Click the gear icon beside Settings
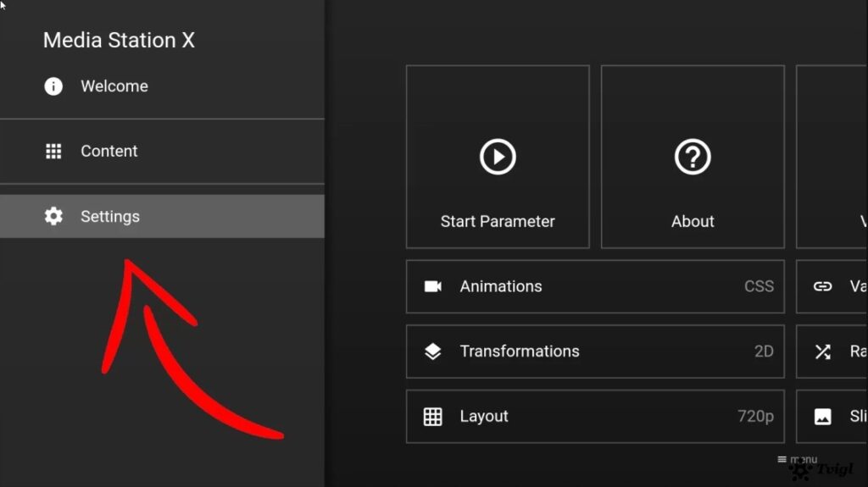The height and width of the screenshot is (487, 868). click(x=53, y=217)
